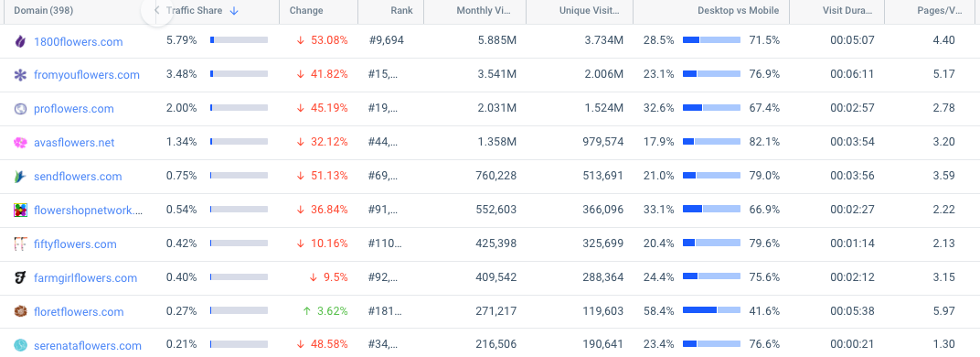
Task: Sort by the Traffic Share down arrow
Action: click(x=234, y=11)
